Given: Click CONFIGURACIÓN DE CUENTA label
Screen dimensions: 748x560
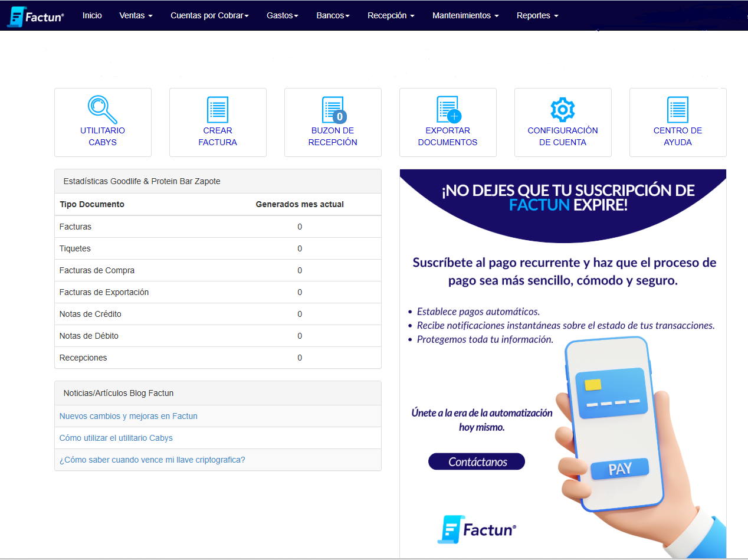Looking at the screenshot, I should [563, 136].
